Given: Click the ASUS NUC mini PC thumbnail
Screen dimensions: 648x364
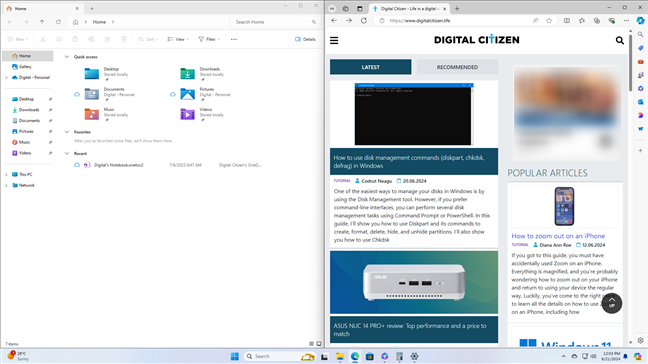Looking at the screenshot, I should coord(414,282).
